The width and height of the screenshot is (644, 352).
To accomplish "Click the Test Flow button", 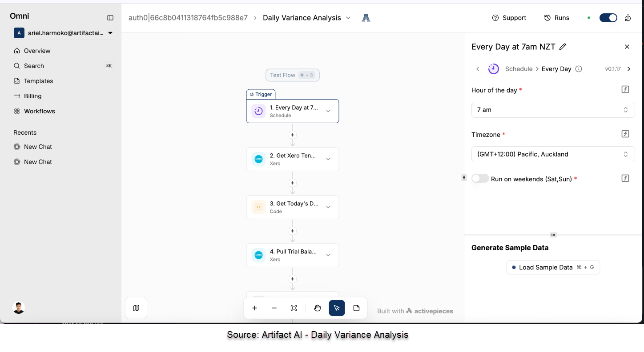I will (292, 75).
